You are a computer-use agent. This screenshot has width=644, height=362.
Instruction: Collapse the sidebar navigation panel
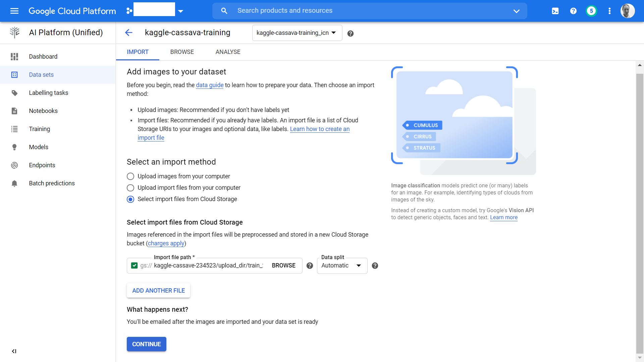[14, 351]
